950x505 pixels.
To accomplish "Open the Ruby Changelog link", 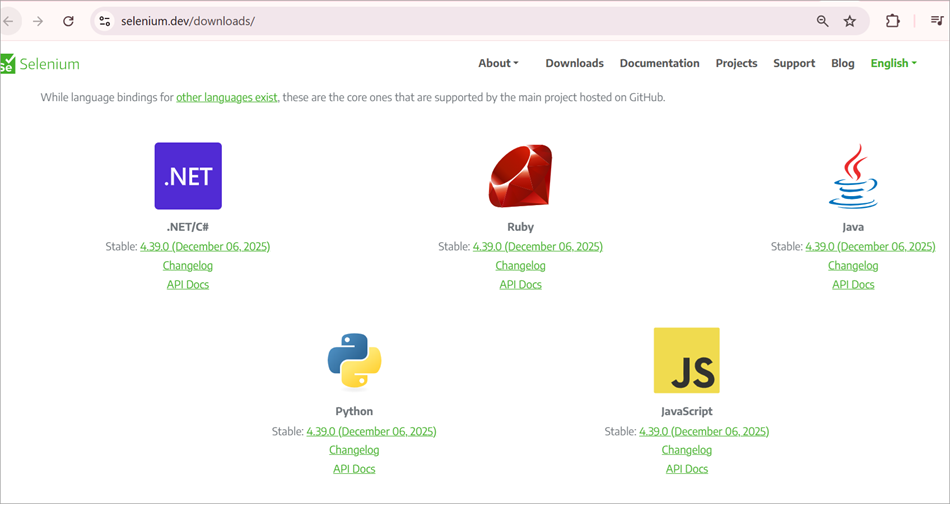I will click(520, 265).
